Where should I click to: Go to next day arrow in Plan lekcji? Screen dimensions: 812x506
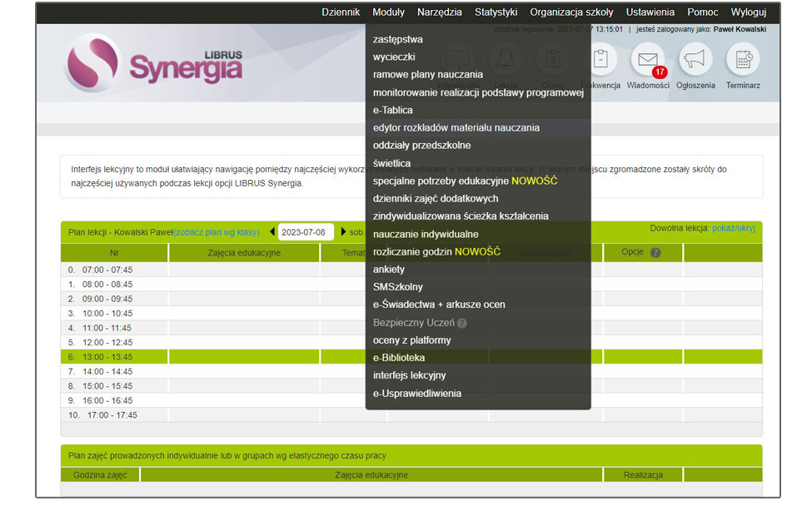pyautogui.click(x=343, y=232)
